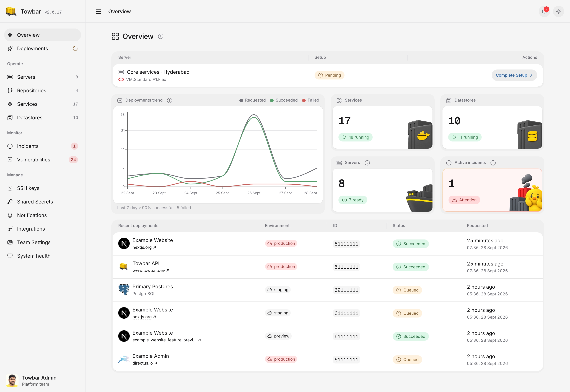Open Servers in the sidebar
The image size is (570, 392).
tap(42, 77)
